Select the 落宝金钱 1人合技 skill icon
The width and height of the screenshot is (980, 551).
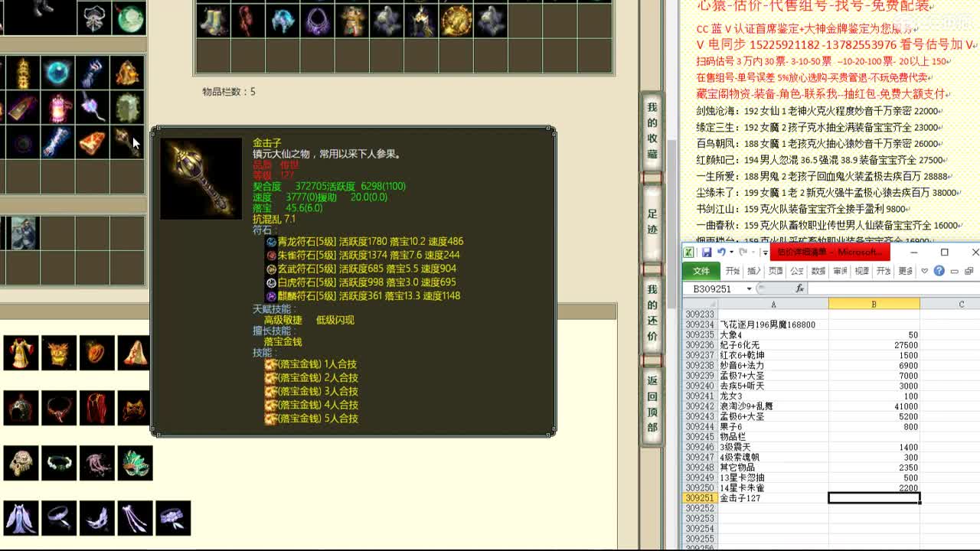tap(272, 365)
